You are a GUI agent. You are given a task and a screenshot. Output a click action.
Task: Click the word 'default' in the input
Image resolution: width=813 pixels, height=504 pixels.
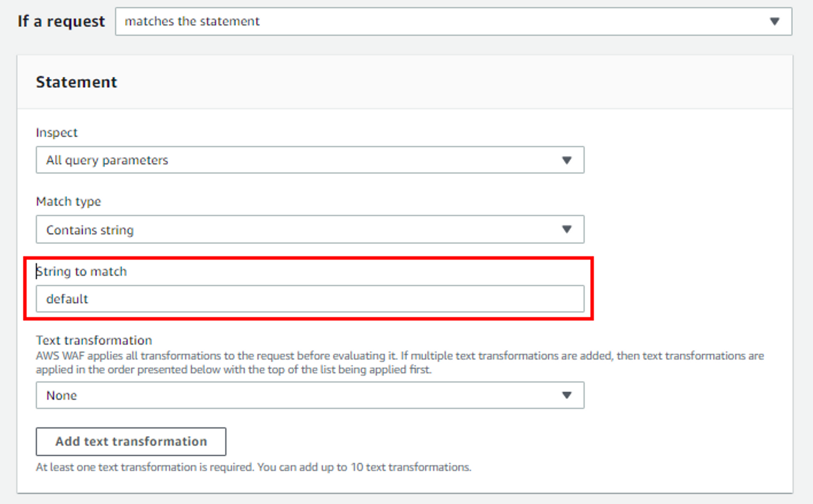(x=67, y=299)
